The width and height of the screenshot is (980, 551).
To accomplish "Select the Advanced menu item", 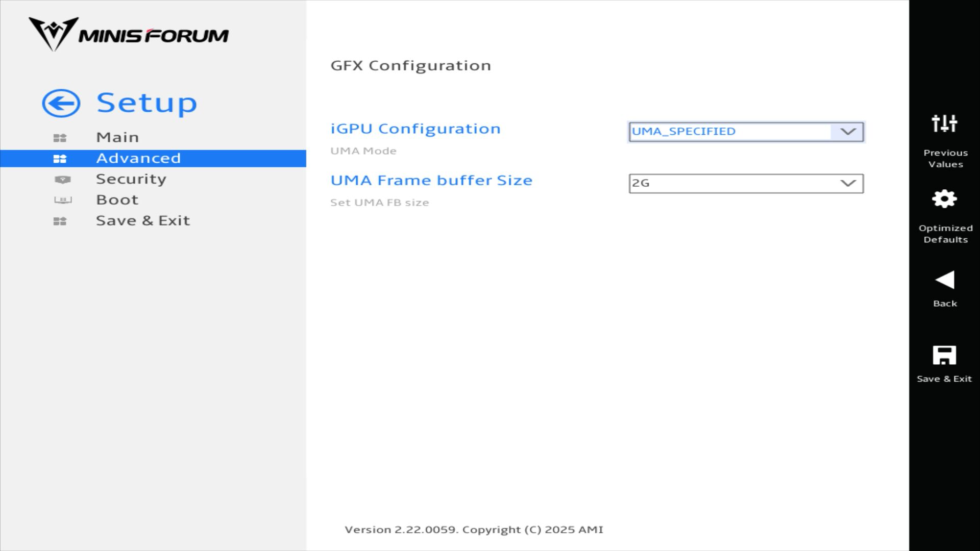I will [x=138, y=158].
